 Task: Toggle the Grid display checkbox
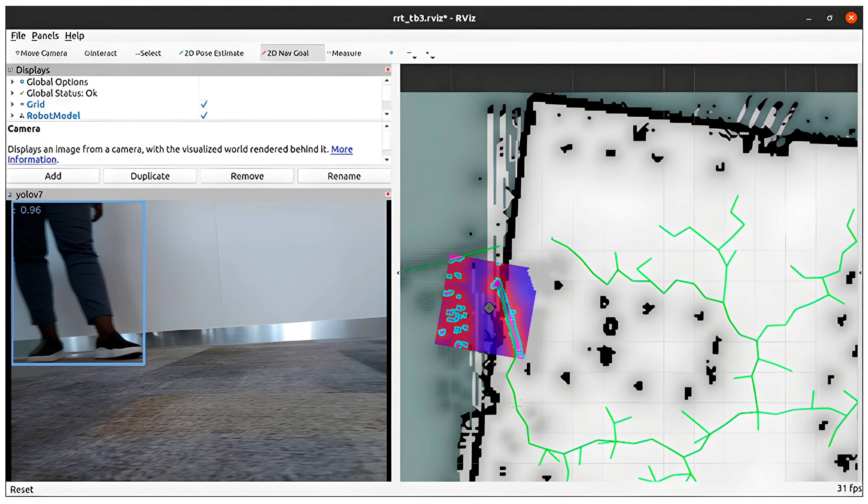[204, 104]
